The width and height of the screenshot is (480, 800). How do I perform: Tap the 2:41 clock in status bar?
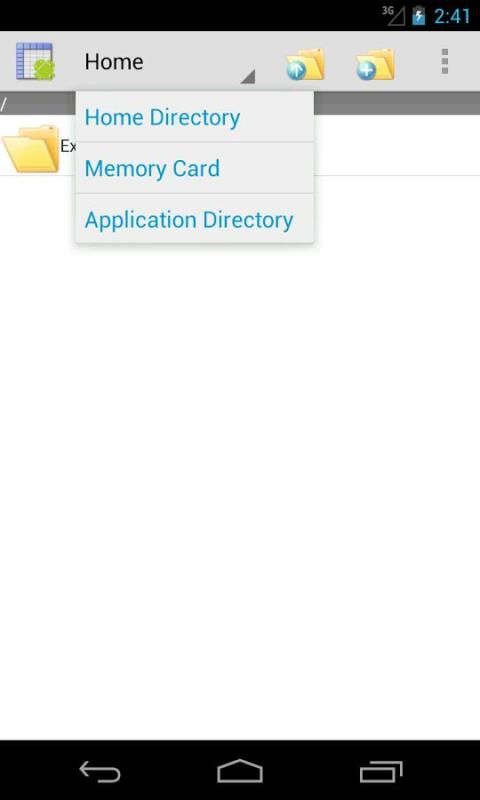(x=452, y=16)
